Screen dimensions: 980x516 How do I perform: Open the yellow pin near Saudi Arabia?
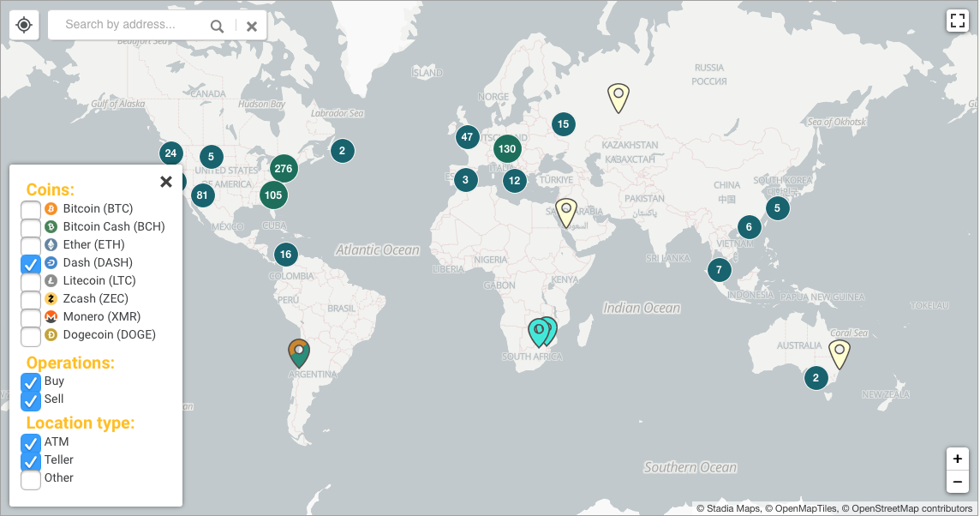[x=566, y=213]
